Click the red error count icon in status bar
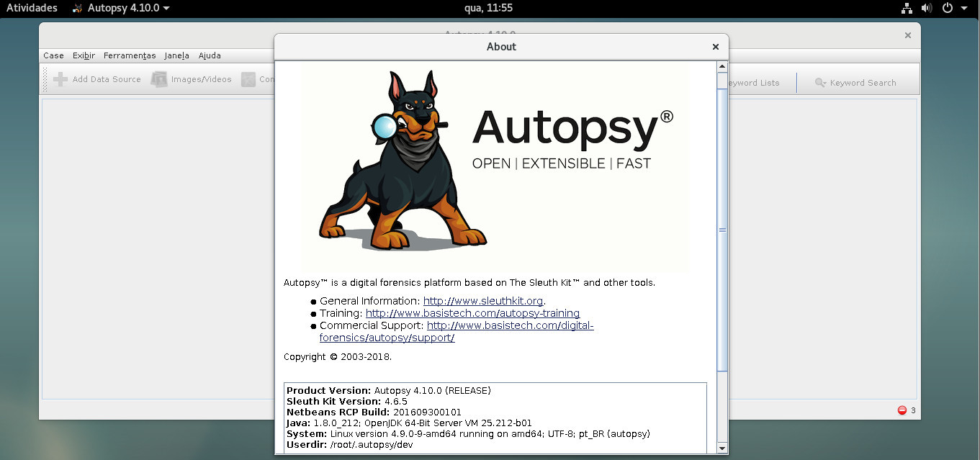 pyautogui.click(x=901, y=410)
